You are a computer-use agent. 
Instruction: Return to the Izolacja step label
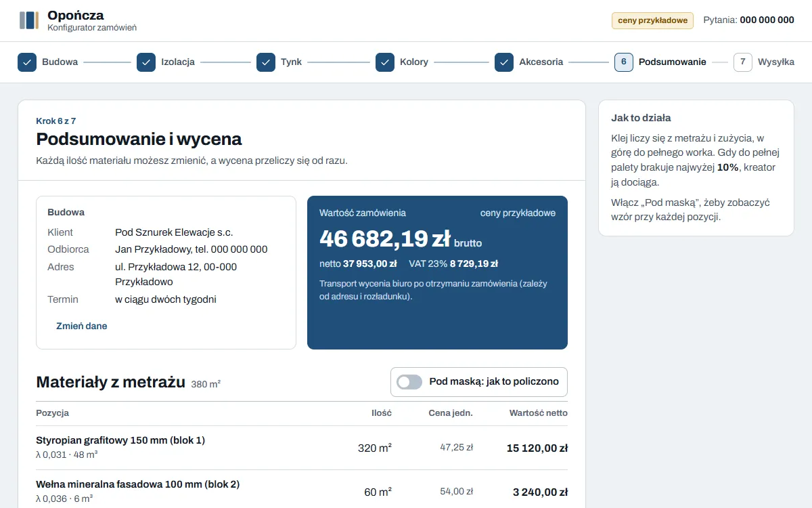point(178,62)
